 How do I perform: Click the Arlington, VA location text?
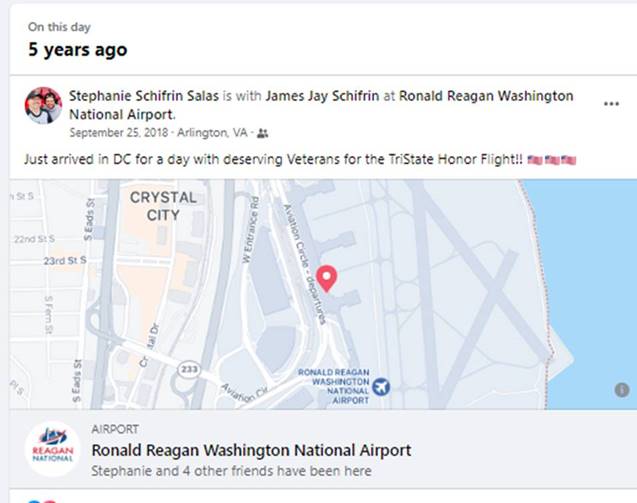click(x=214, y=132)
